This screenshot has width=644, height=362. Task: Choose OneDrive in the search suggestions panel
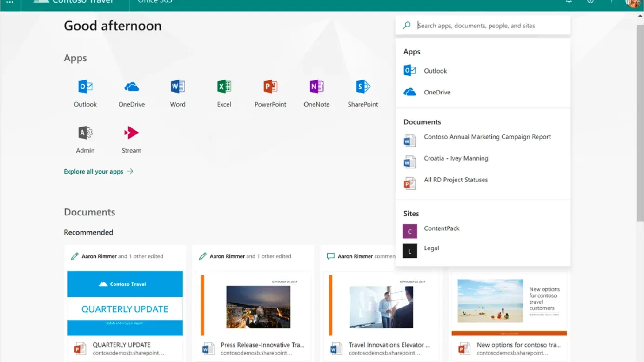click(x=483, y=92)
